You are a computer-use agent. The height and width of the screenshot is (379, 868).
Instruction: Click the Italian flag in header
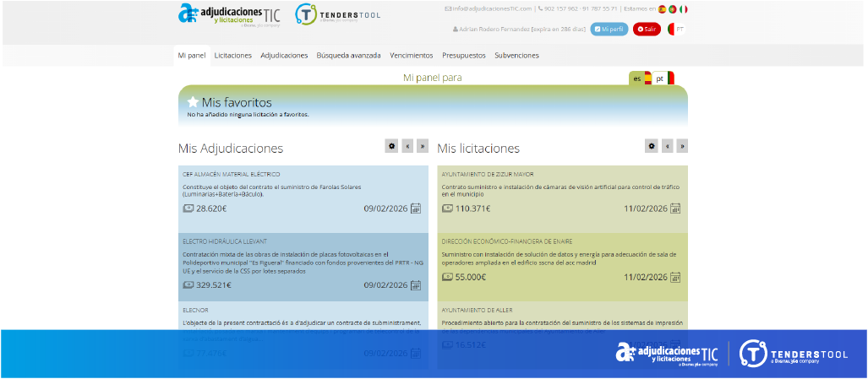pos(683,8)
